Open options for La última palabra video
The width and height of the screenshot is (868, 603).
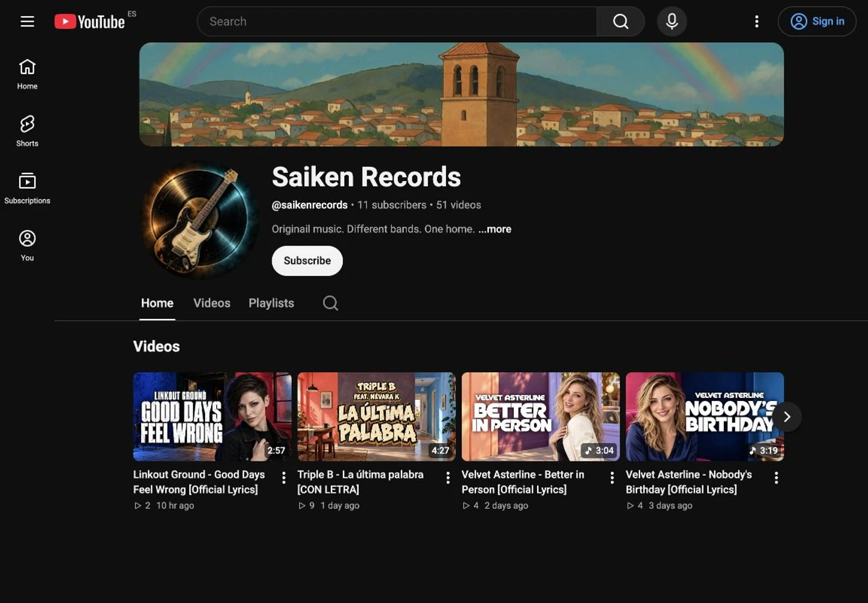(x=448, y=478)
